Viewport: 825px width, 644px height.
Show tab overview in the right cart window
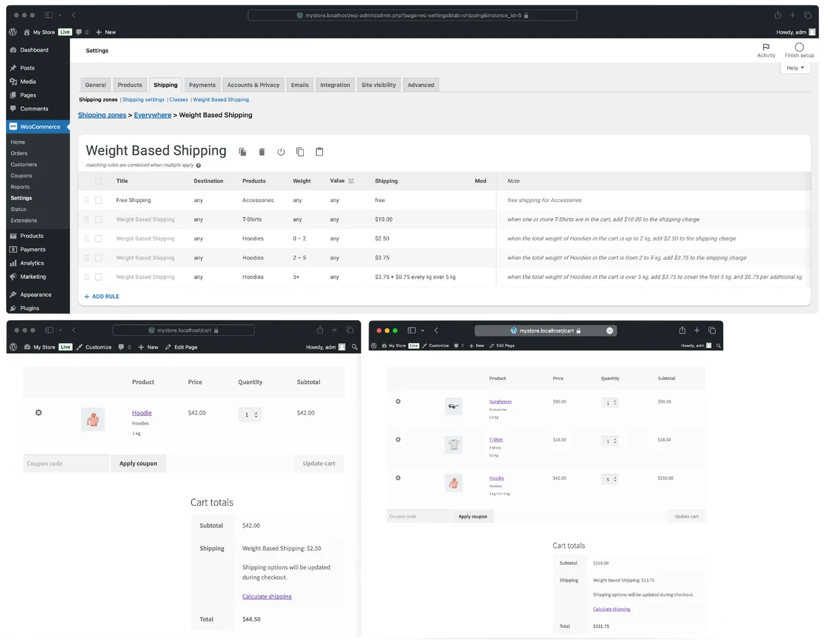(x=712, y=331)
